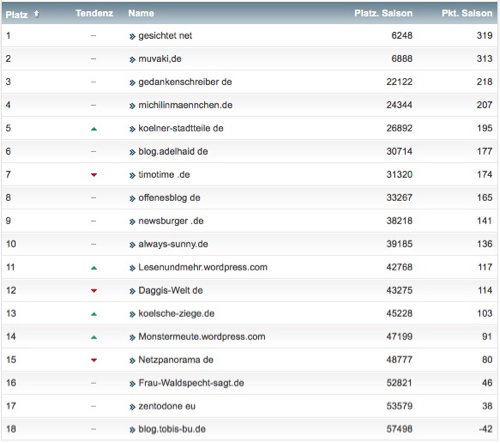Open the Lesenundmehr.wordpress.com link

203,267
